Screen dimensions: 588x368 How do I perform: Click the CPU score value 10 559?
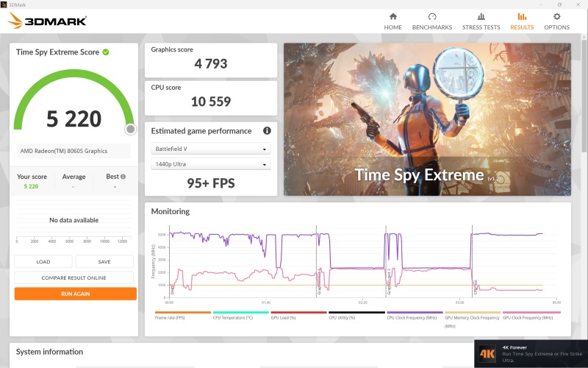211,102
